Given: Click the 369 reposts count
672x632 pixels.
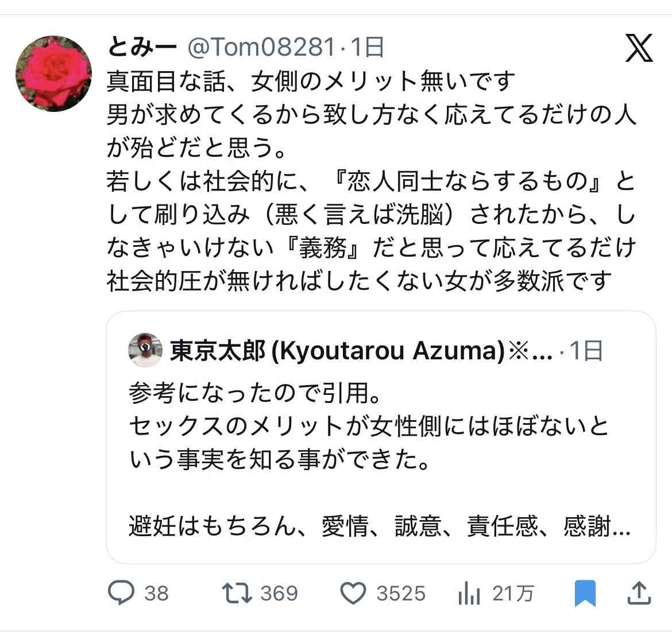Looking at the screenshot, I should [x=279, y=593].
